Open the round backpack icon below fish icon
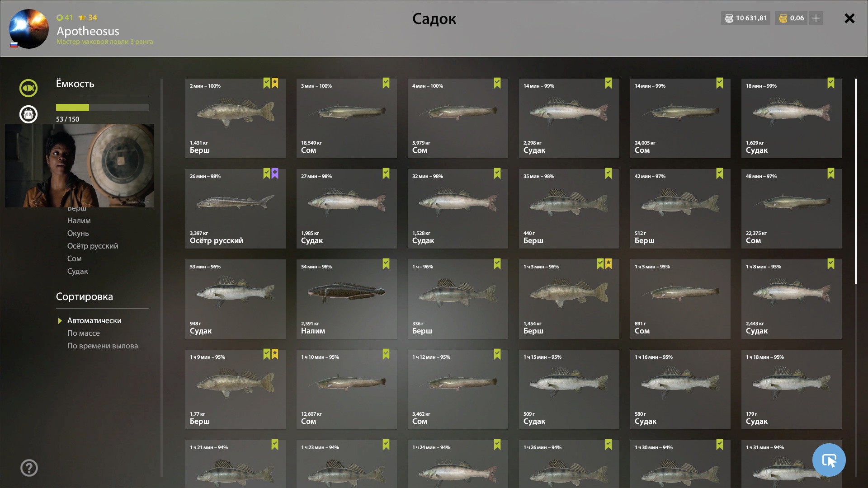868x488 pixels. (x=28, y=114)
